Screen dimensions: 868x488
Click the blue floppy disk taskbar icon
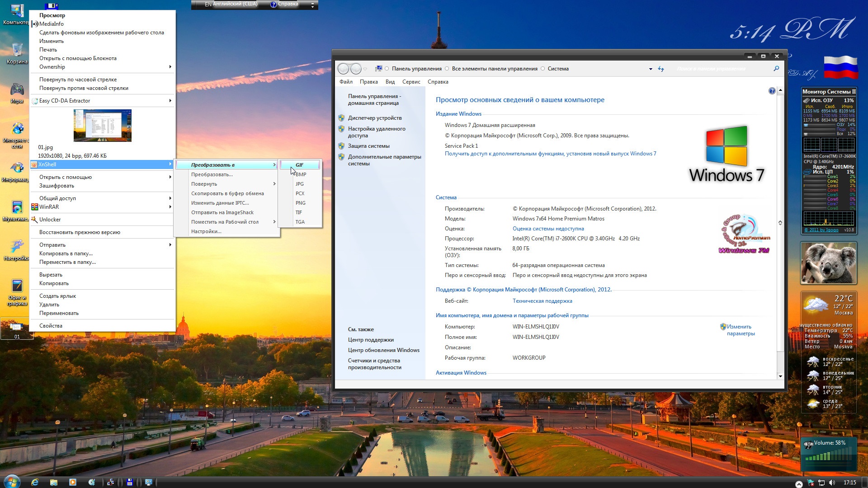(x=129, y=482)
